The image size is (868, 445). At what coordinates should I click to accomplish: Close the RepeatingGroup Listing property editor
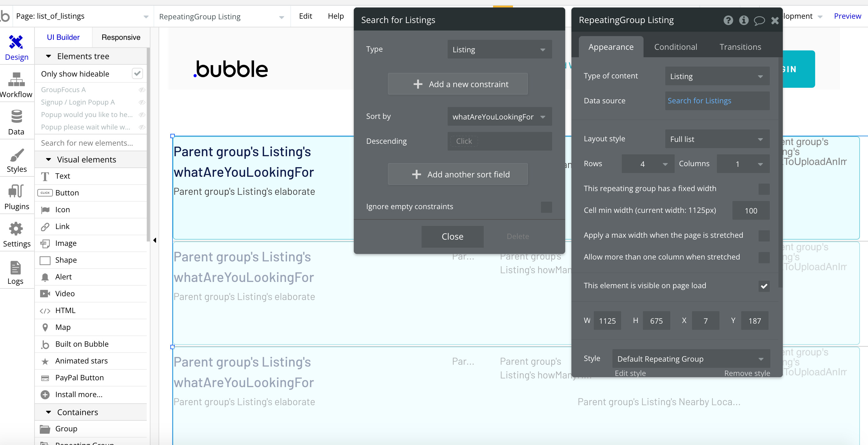click(775, 21)
